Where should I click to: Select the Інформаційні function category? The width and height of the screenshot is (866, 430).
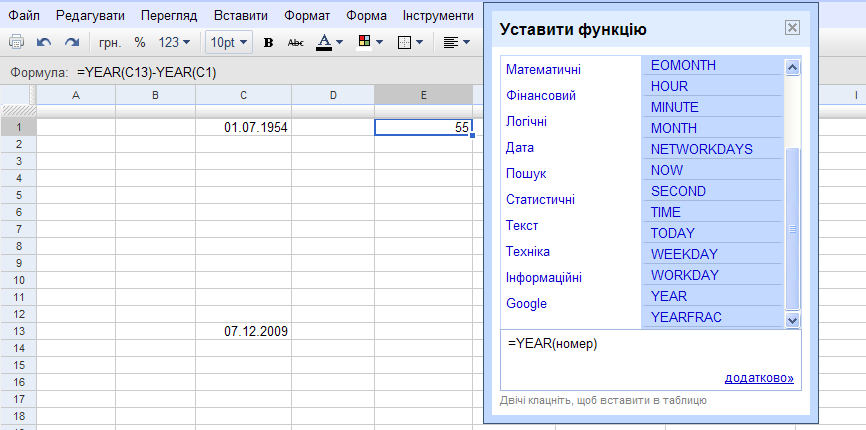[543, 277]
